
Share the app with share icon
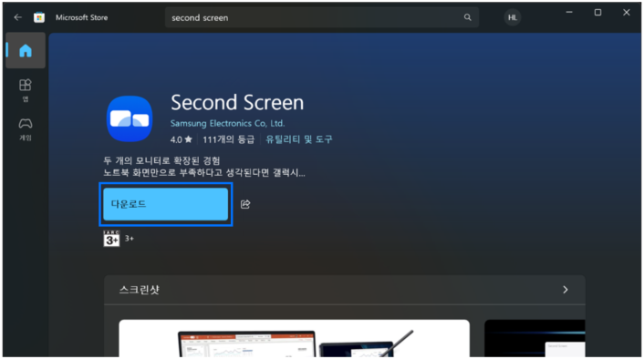(245, 204)
